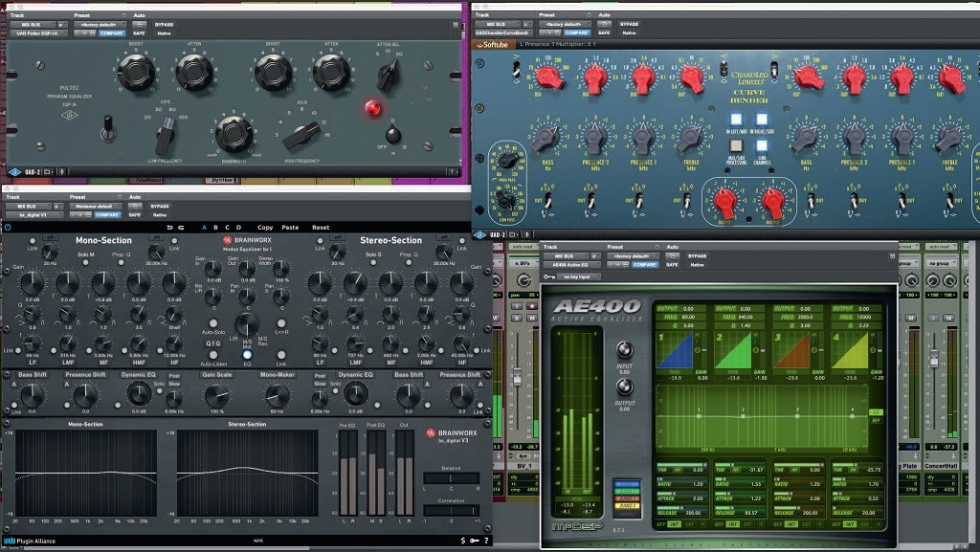Click the Pultec Bandwidth knob

click(234, 134)
